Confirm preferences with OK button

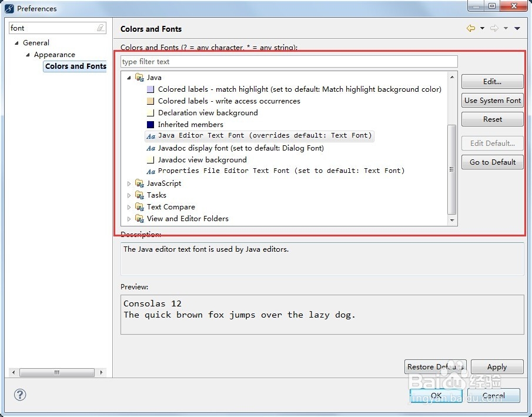[x=436, y=396]
